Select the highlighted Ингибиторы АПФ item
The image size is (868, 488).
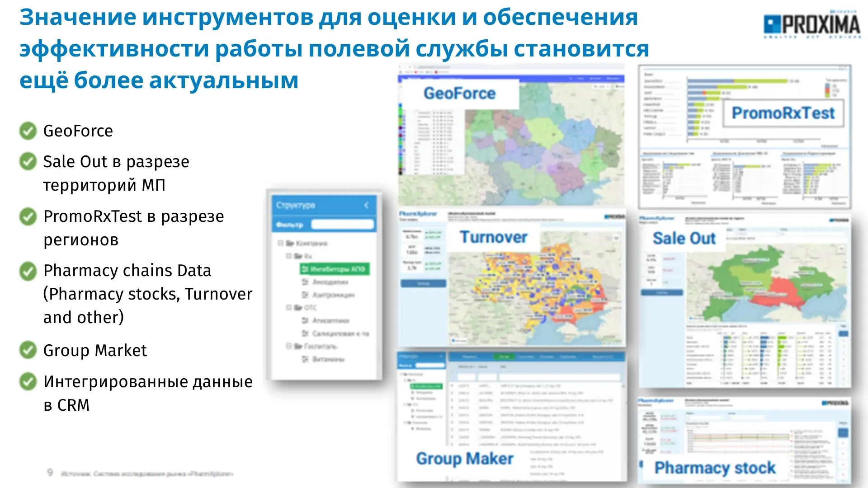coord(335,269)
